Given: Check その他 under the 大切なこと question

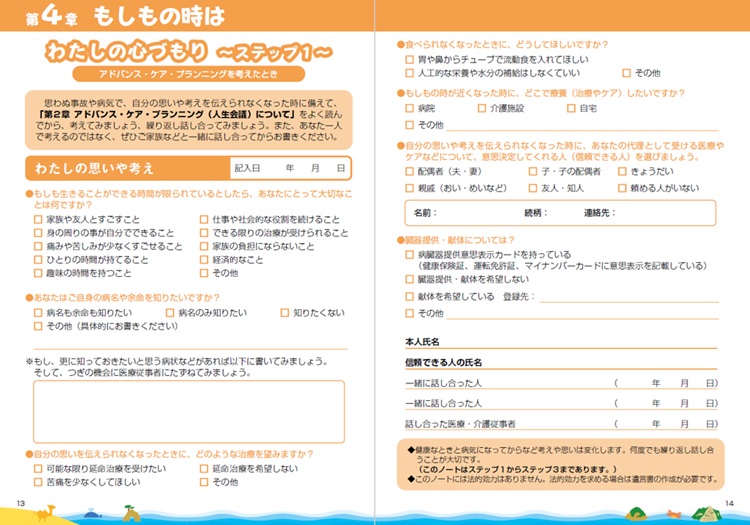Looking at the screenshot, I should tap(204, 273).
